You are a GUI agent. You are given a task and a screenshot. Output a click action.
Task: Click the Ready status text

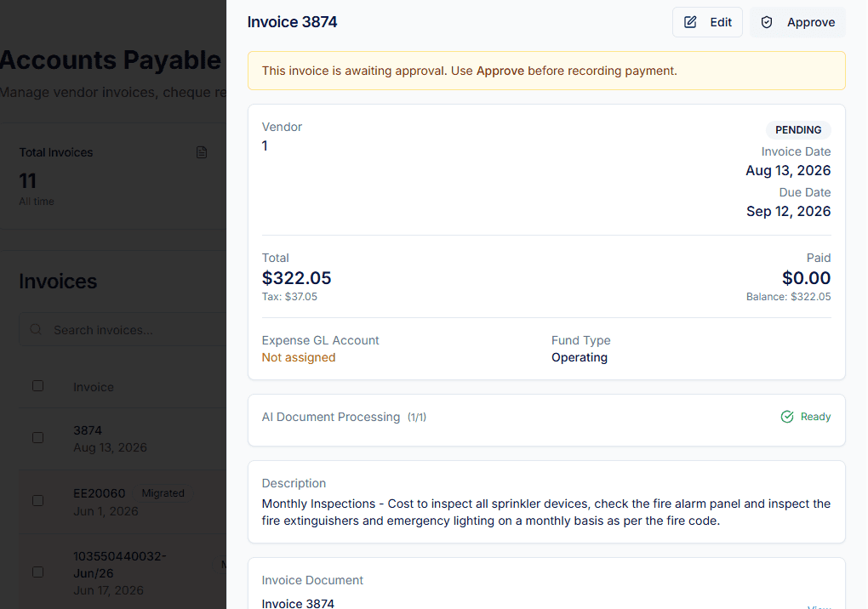(815, 417)
